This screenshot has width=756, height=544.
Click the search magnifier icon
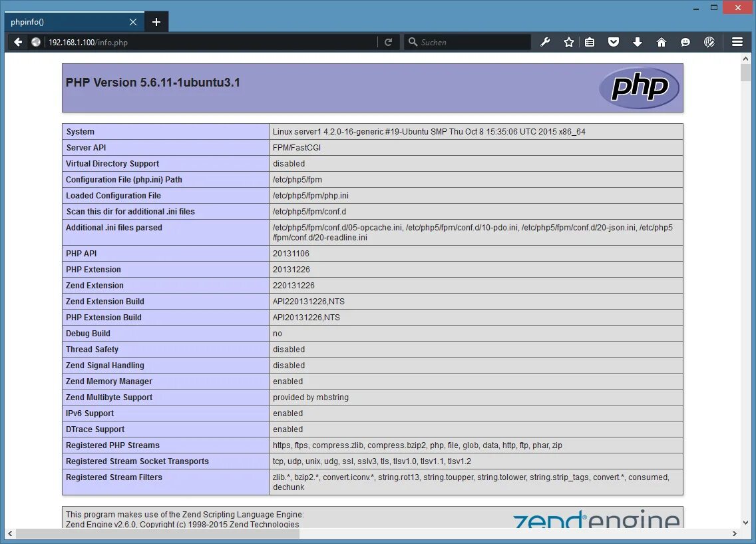(413, 42)
